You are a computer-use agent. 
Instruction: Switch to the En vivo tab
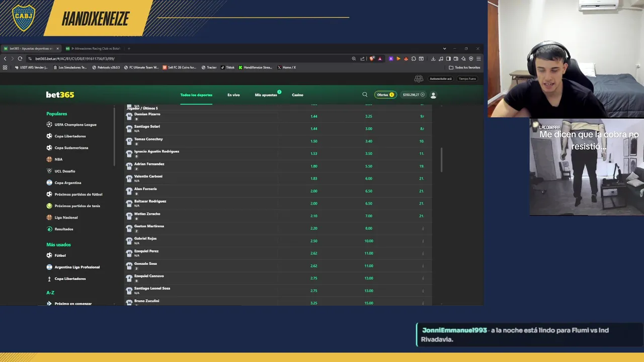233,95
